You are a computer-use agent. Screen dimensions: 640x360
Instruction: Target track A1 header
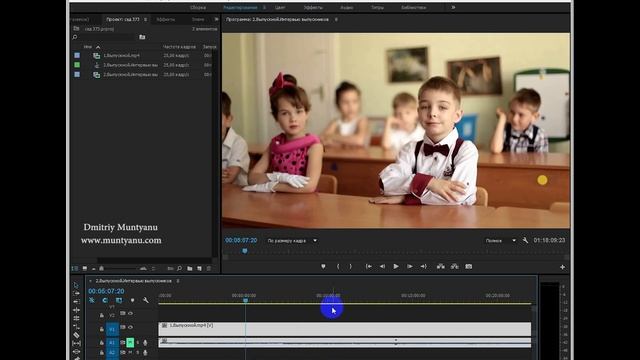(112, 342)
